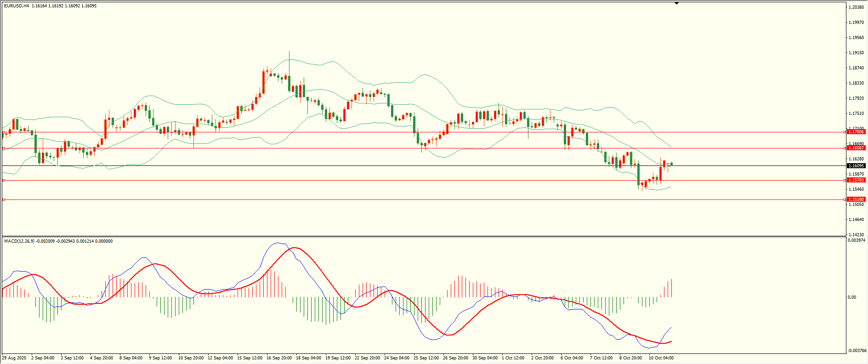Click the chart shift triangle marker at top
This screenshot has height=364, width=868.
tap(676, 4)
